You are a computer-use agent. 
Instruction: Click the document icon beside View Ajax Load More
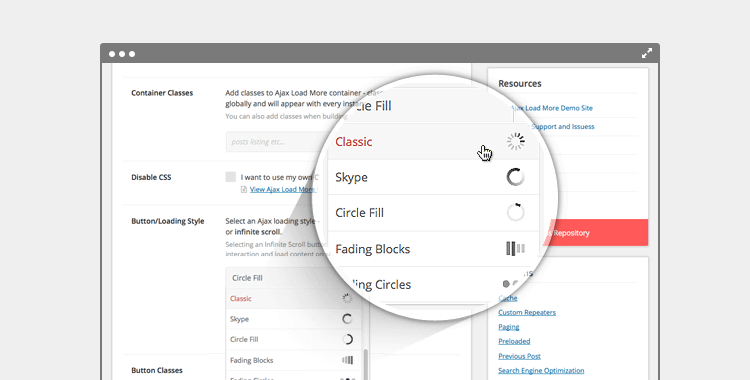[x=243, y=190]
